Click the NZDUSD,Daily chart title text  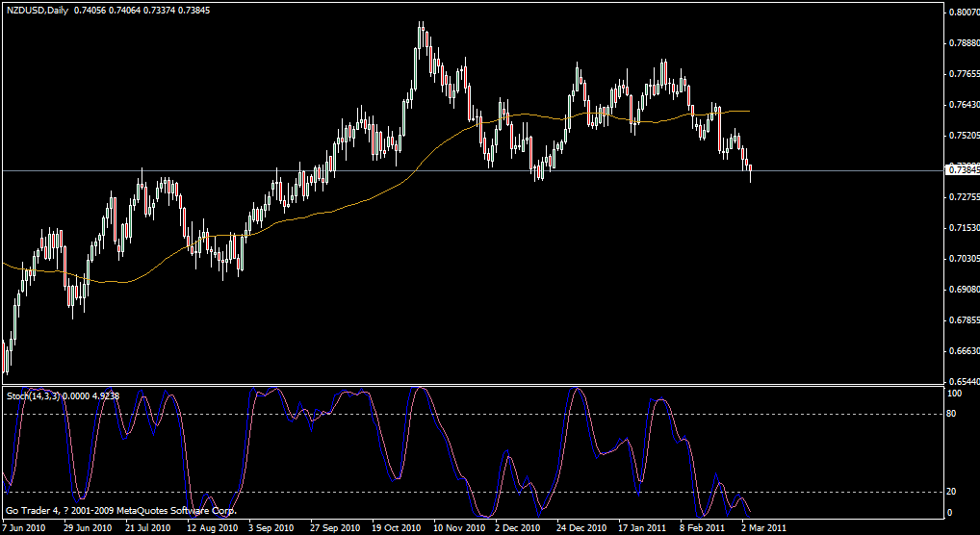(36, 10)
